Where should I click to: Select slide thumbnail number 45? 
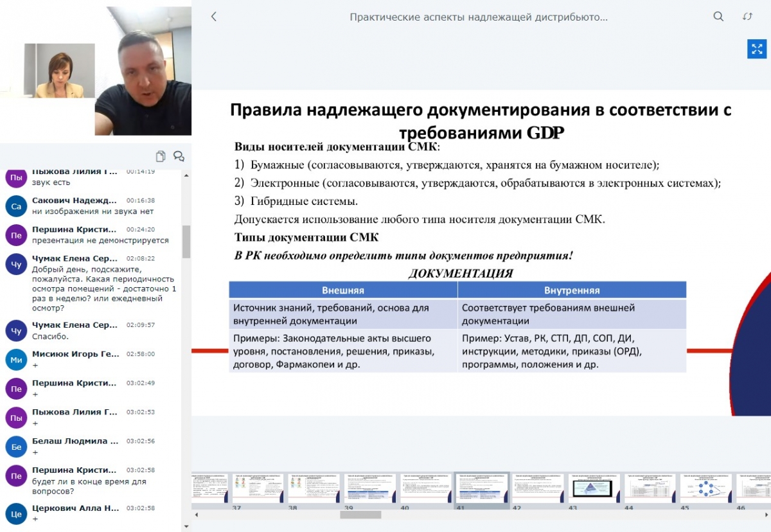[x=706, y=489]
